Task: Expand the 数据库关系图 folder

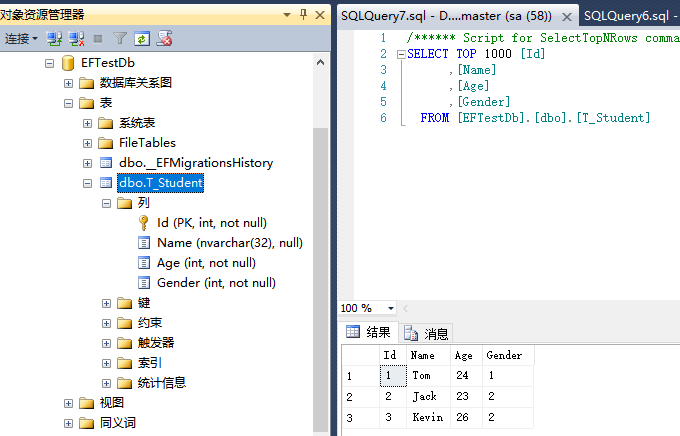Action: click(69, 83)
